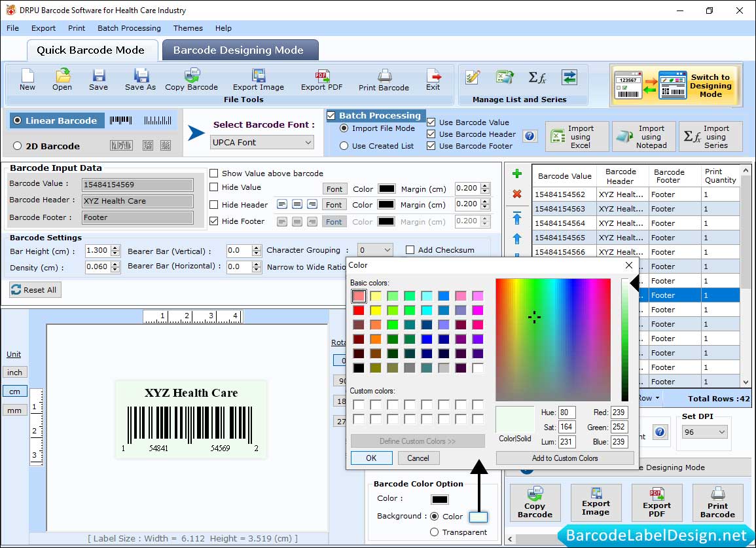Click Export Image in File Tools toolbar
The height and width of the screenshot is (548, 756).
click(x=259, y=80)
